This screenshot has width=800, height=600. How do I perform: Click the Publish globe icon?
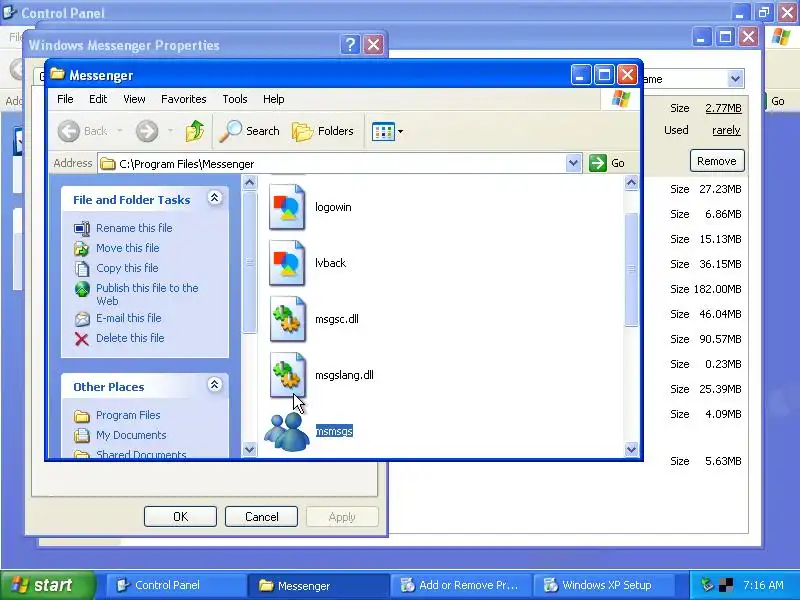82,289
